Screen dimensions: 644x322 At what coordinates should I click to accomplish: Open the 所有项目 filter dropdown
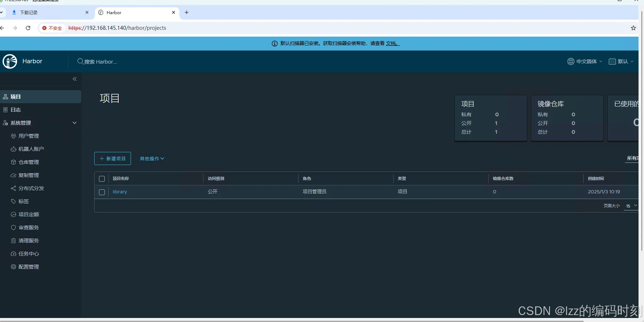(632, 158)
